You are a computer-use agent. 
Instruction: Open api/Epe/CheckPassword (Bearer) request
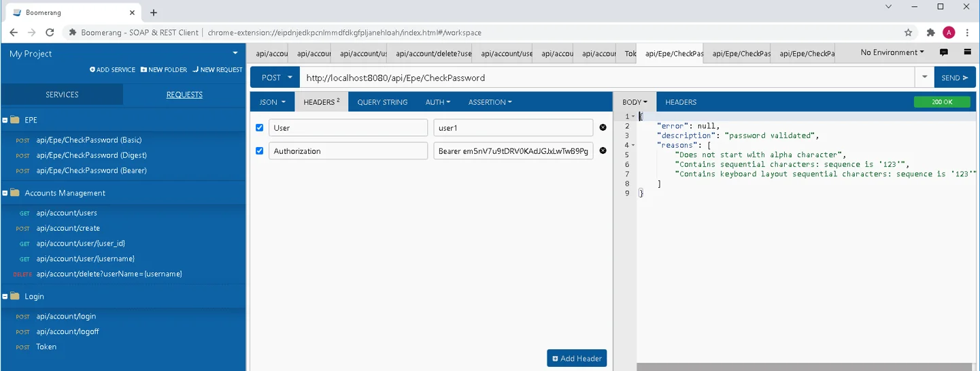(x=91, y=170)
